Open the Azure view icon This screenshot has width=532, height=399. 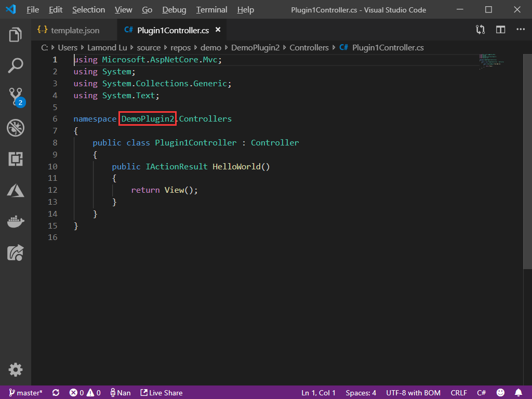(16, 190)
